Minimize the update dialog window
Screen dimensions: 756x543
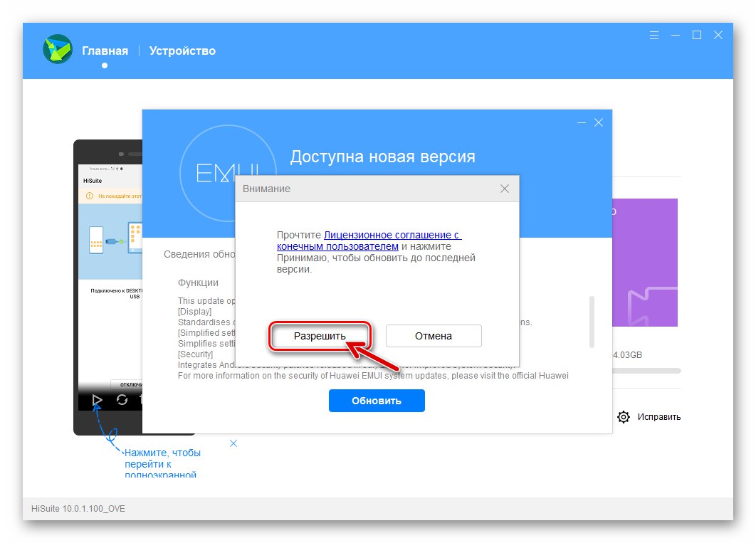(582, 123)
